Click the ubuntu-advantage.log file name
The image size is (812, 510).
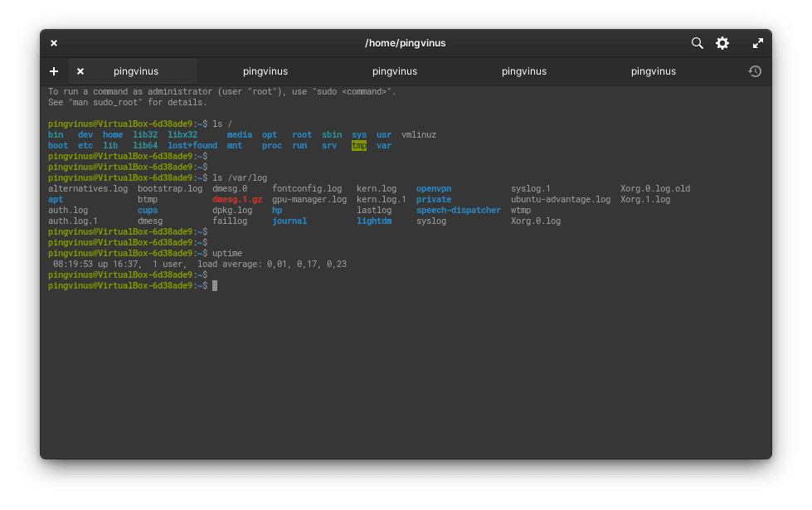click(x=560, y=200)
